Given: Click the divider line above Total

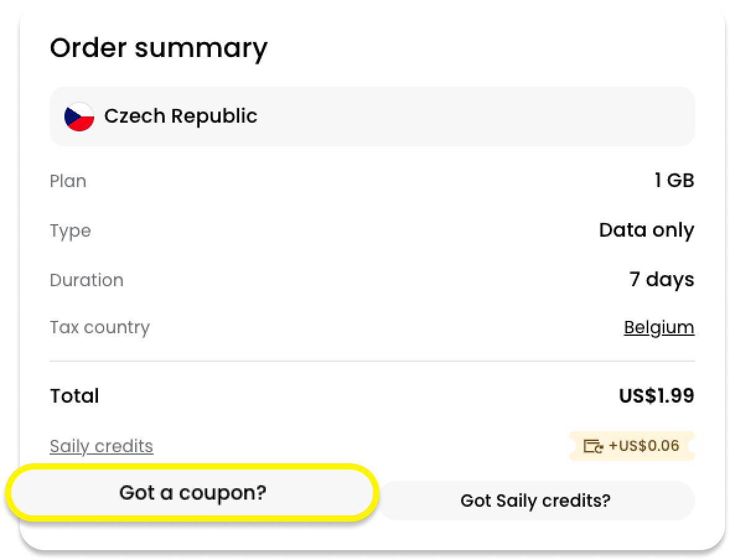Looking at the screenshot, I should [x=372, y=361].
